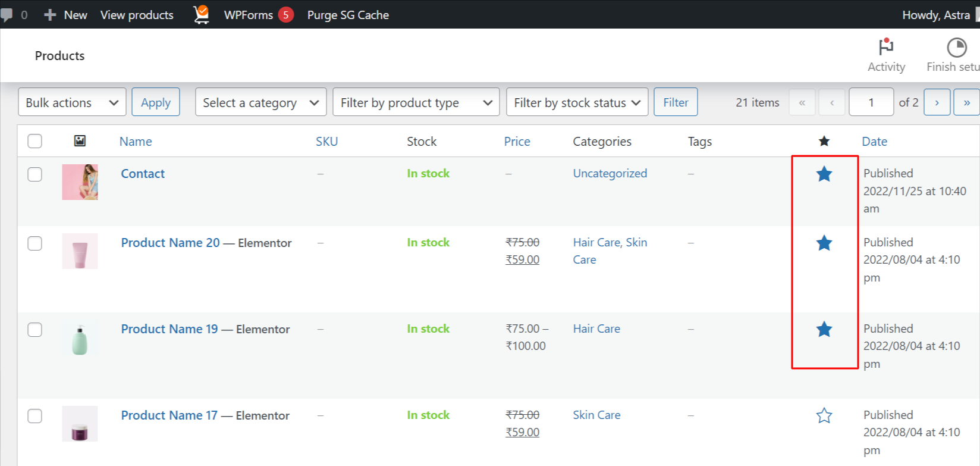Select the Contact product checkbox
980x466 pixels.
click(35, 174)
